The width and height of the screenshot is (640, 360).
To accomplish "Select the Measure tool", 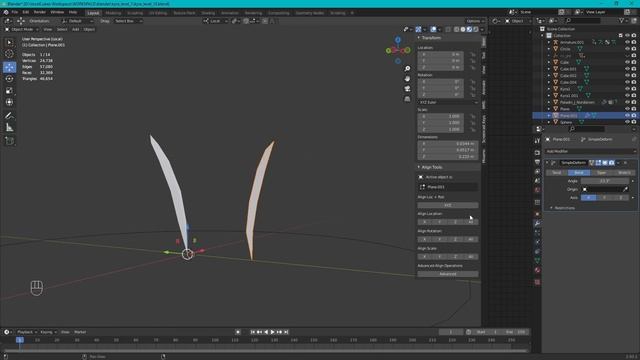I will (9, 128).
